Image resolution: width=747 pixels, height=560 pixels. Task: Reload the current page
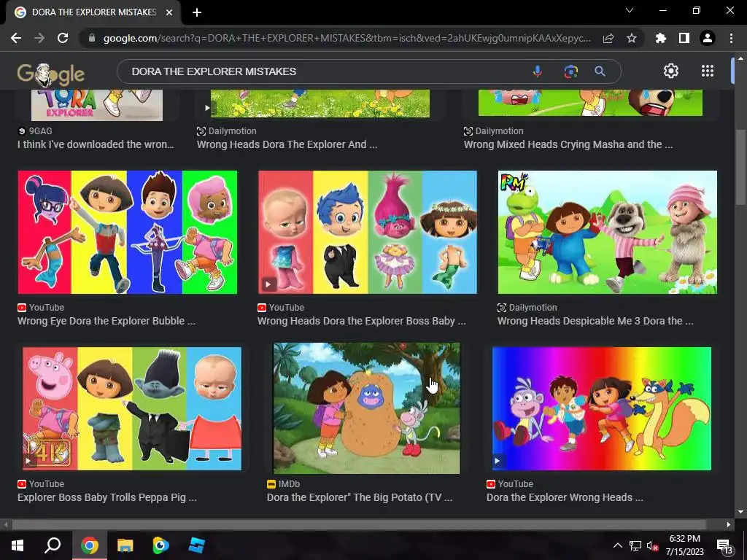pyautogui.click(x=63, y=38)
